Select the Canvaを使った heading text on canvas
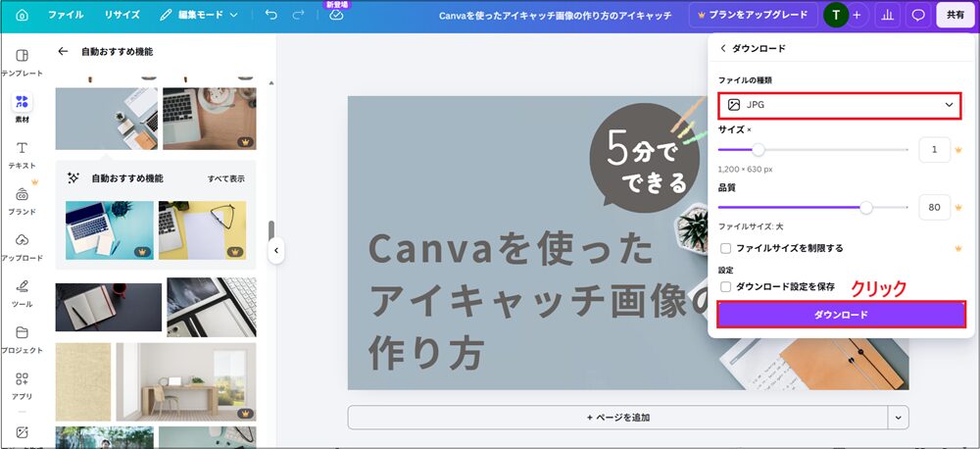 [511, 249]
